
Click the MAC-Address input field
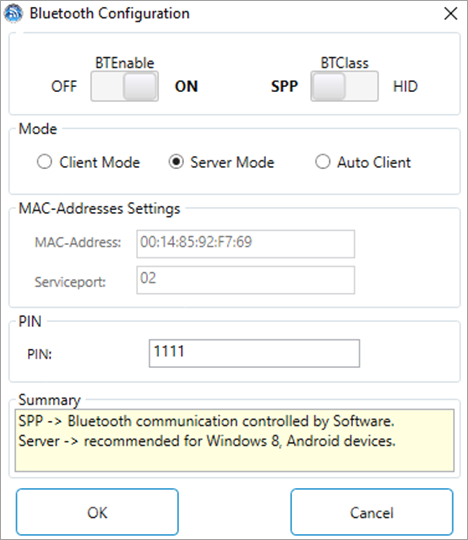[x=246, y=244]
